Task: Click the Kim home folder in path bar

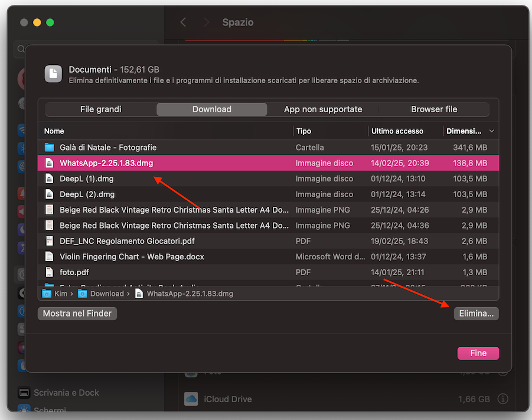Action: (56, 294)
